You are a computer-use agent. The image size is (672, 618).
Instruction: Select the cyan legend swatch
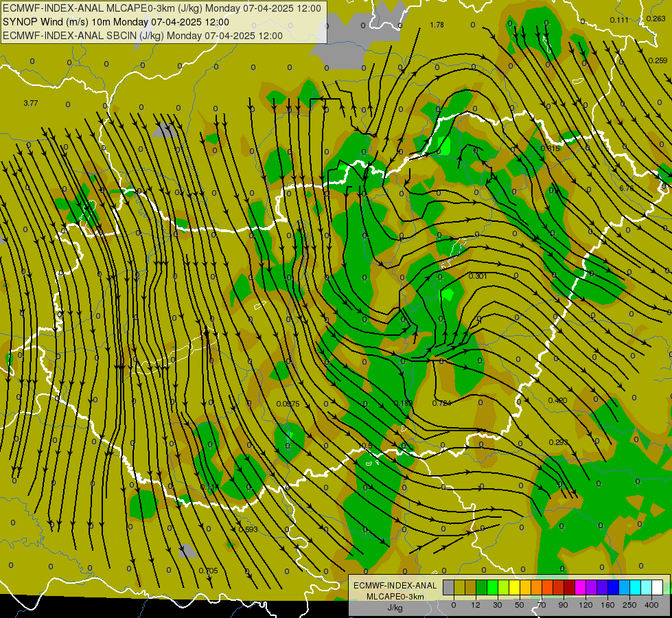point(636,587)
